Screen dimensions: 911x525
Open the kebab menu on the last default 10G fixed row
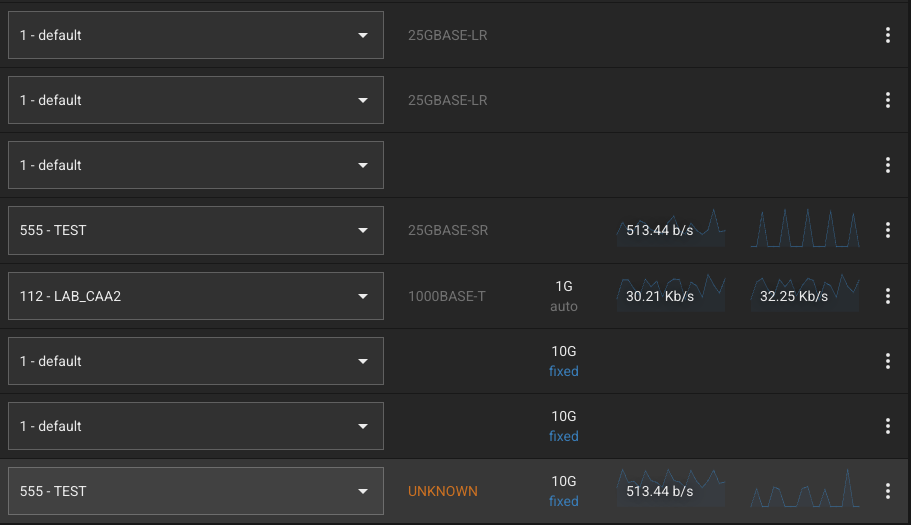tap(887, 426)
